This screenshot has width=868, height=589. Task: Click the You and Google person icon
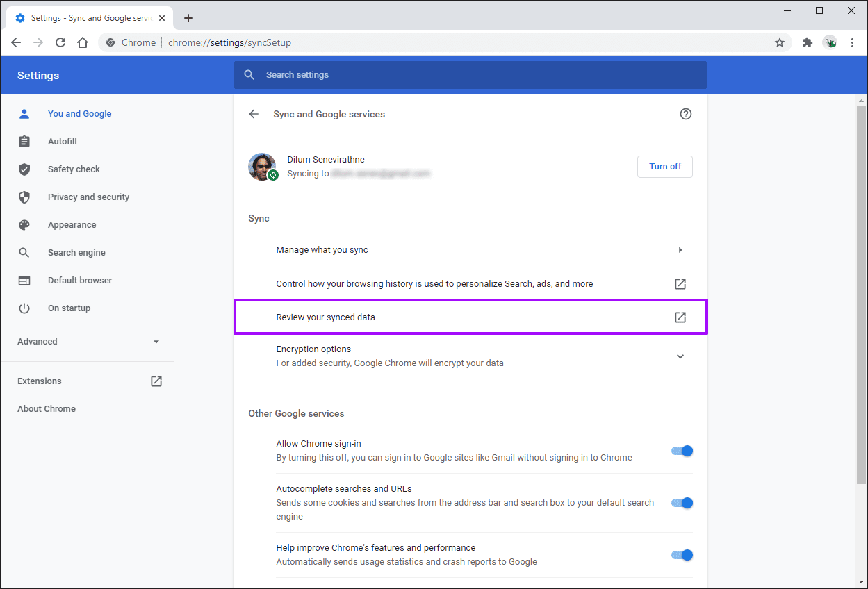click(24, 113)
